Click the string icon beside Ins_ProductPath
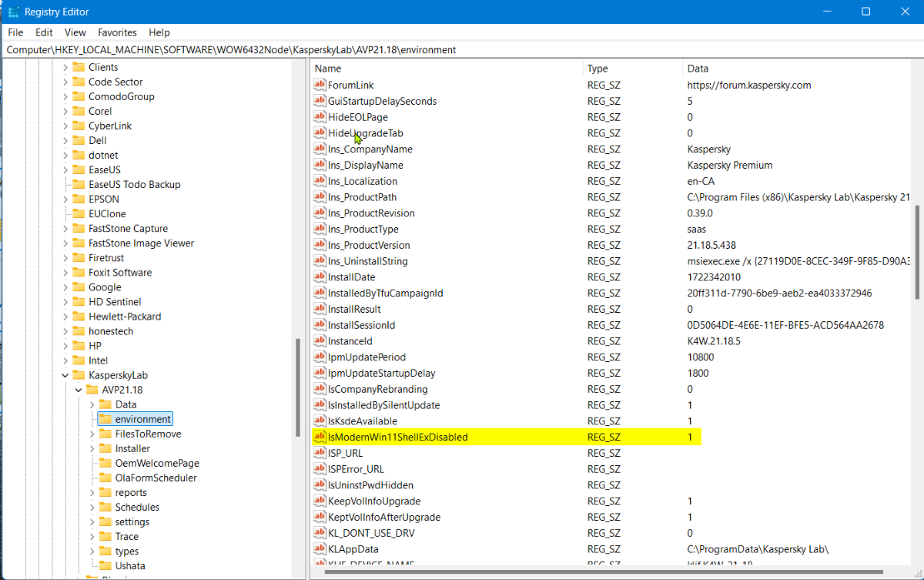 tap(320, 197)
